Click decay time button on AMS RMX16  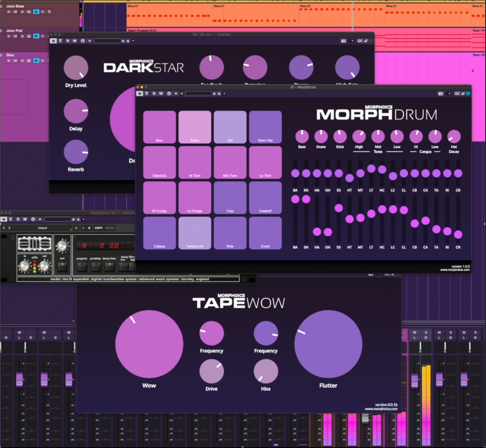[x=109, y=266]
